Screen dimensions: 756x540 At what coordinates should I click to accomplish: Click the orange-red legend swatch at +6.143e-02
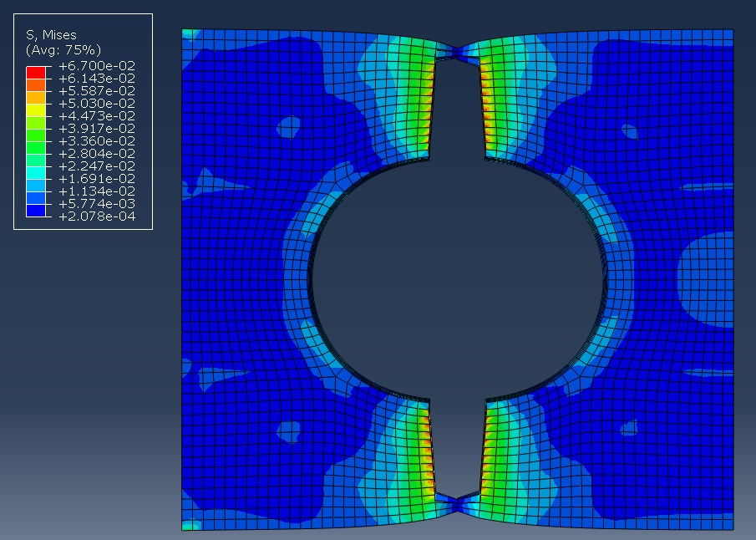pos(36,85)
